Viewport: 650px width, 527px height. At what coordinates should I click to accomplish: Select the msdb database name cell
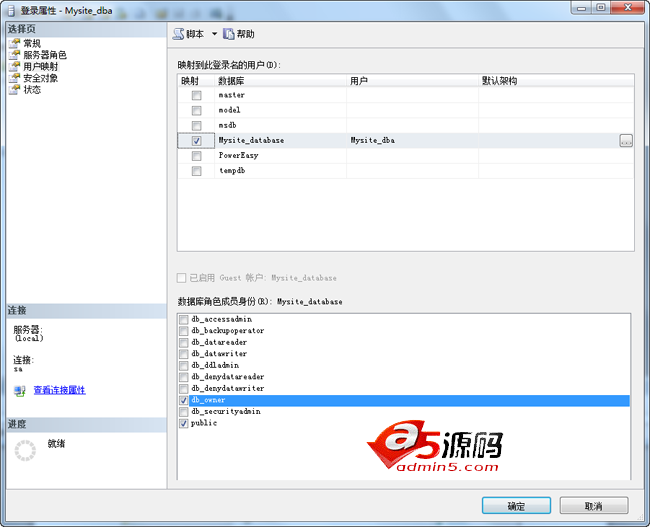280,125
